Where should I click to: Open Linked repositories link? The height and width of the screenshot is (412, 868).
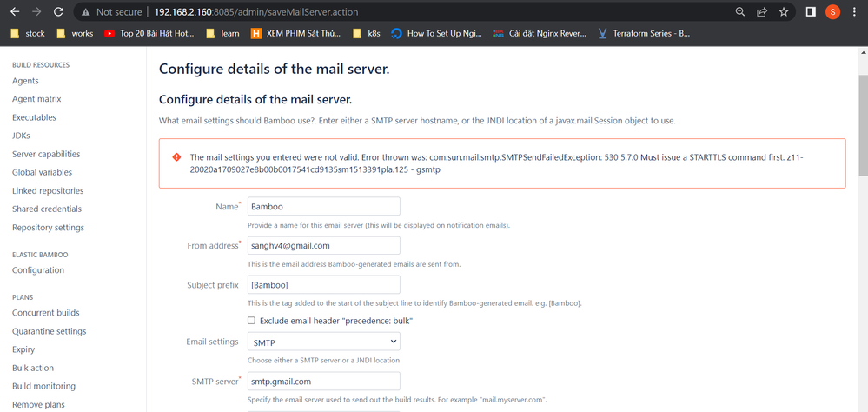(48, 190)
